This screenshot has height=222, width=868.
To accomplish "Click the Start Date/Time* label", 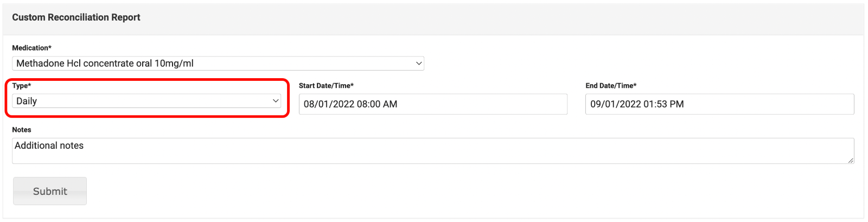I will (326, 86).
